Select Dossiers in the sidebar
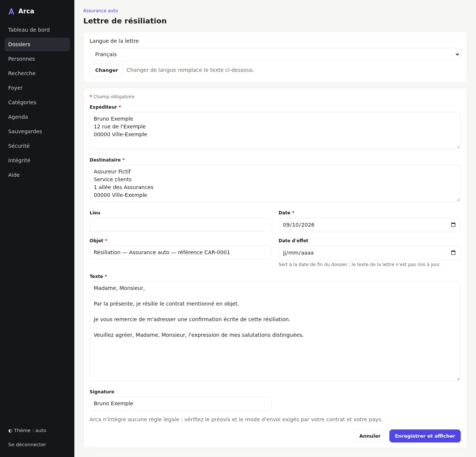Screen dimensions: 476x457 pyautogui.click(x=37, y=44)
